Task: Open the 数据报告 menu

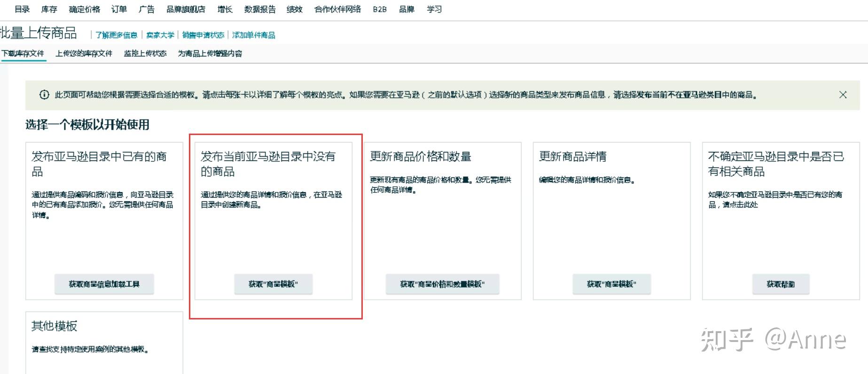Action: click(260, 9)
